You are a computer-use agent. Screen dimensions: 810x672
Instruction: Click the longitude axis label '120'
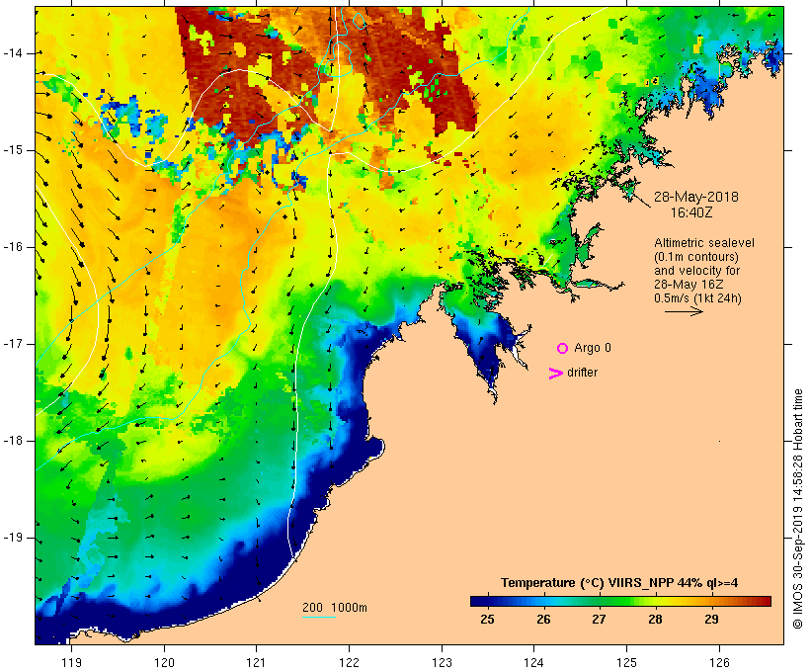point(164,662)
